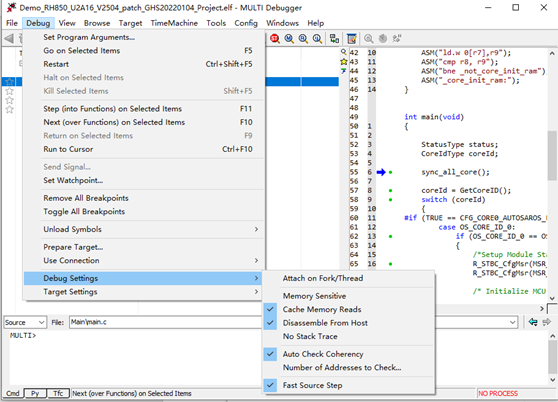Image resolution: width=558 pixels, height=402 pixels.
Task: Click source pane scroll-up arrow
Action: tap(552, 53)
